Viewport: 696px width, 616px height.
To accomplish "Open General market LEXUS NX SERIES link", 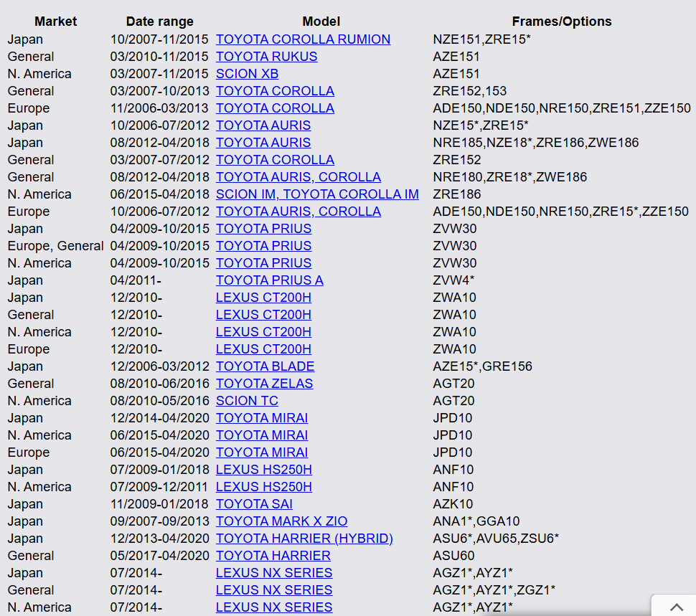I will (274, 590).
